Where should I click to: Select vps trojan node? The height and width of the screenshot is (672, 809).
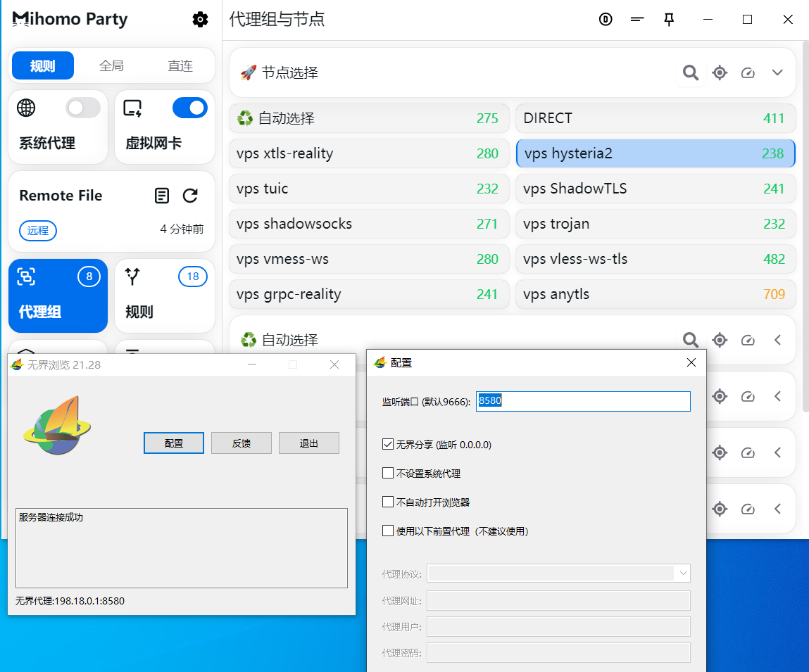(656, 224)
